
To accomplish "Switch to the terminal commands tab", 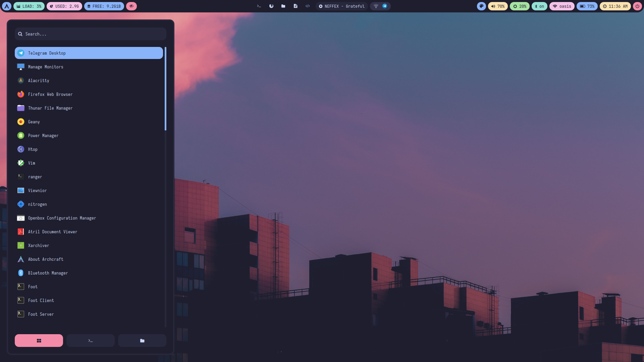I will pyautogui.click(x=91, y=341).
